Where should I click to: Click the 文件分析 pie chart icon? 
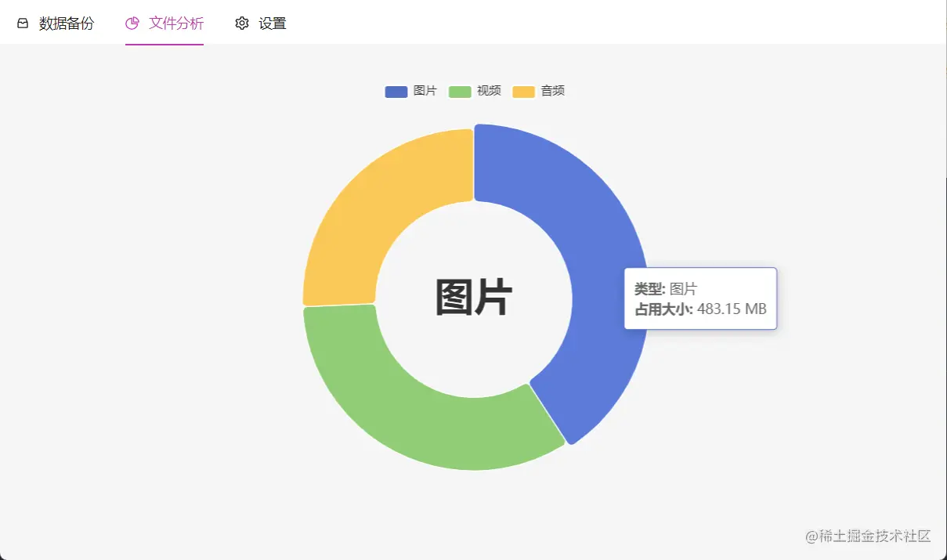pyautogui.click(x=132, y=23)
